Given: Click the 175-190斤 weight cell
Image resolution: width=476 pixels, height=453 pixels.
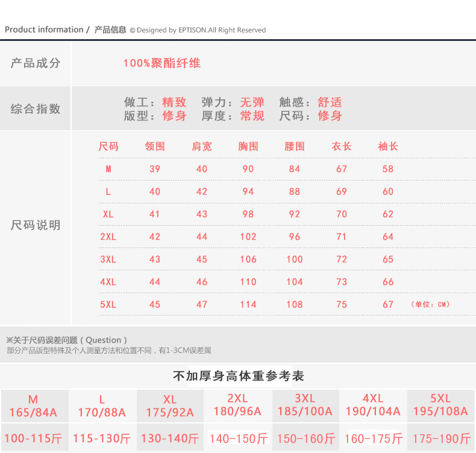Looking at the screenshot, I should (x=442, y=439).
